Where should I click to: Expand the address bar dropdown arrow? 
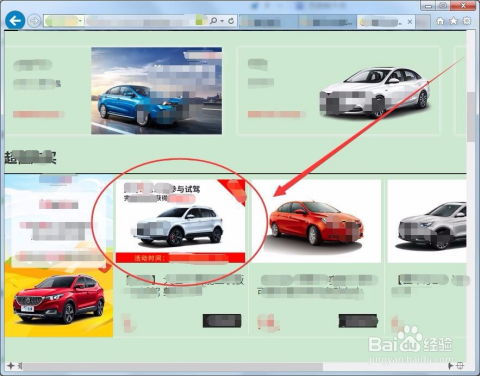coord(80,21)
